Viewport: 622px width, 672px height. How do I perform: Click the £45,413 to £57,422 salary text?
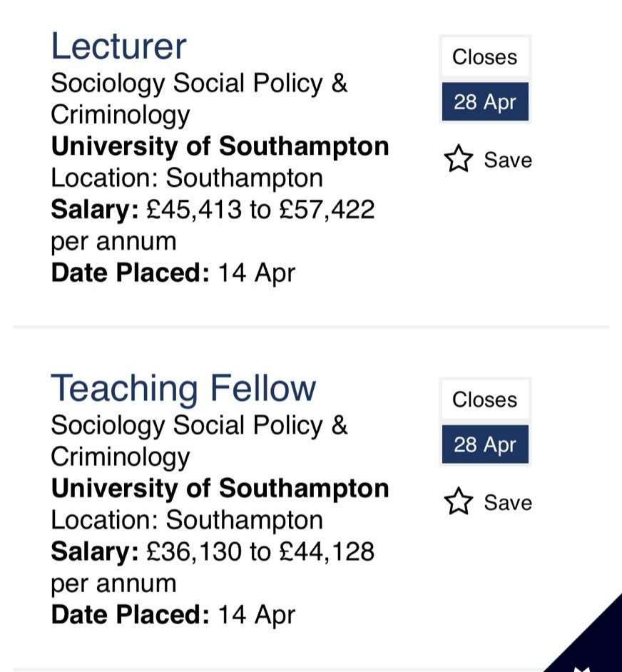260,210
